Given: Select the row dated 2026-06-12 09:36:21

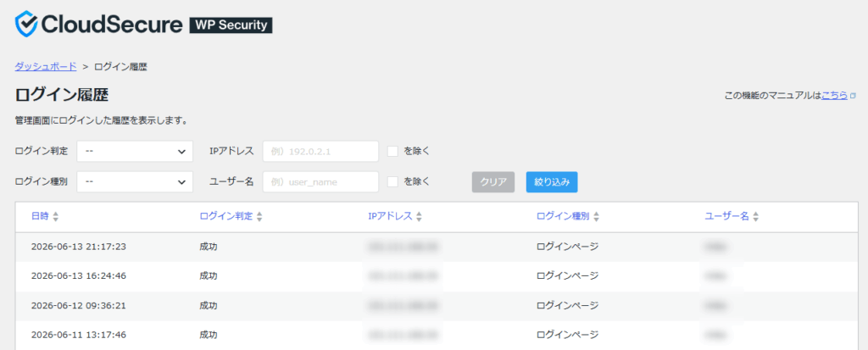Looking at the screenshot, I should pos(437,305).
